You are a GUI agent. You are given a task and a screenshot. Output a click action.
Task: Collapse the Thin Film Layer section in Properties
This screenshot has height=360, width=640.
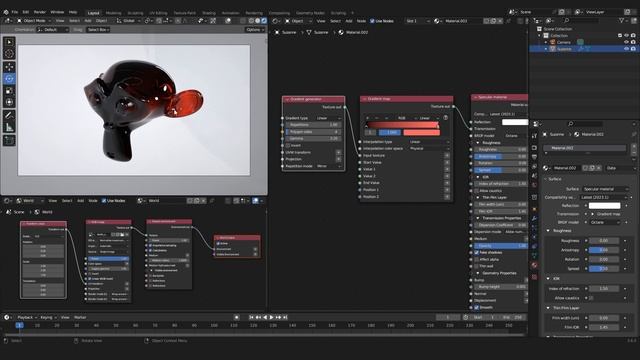pyautogui.click(x=548, y=308)
